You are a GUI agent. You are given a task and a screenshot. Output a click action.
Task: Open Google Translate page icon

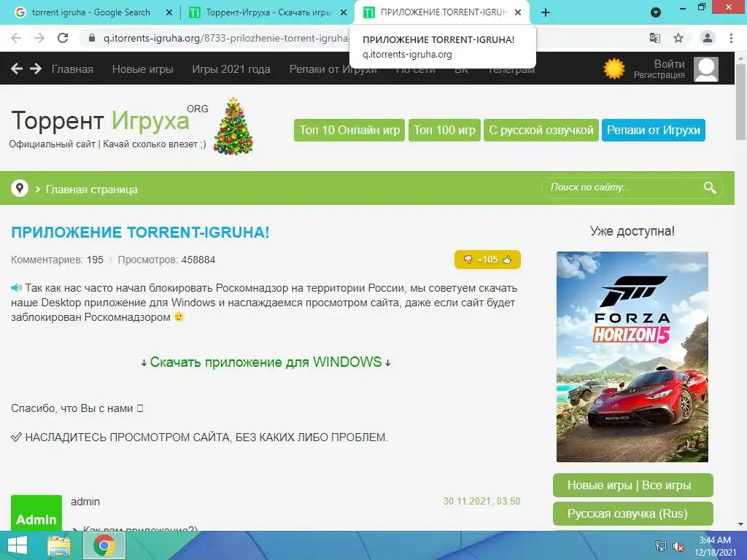[x=655, y=38]
